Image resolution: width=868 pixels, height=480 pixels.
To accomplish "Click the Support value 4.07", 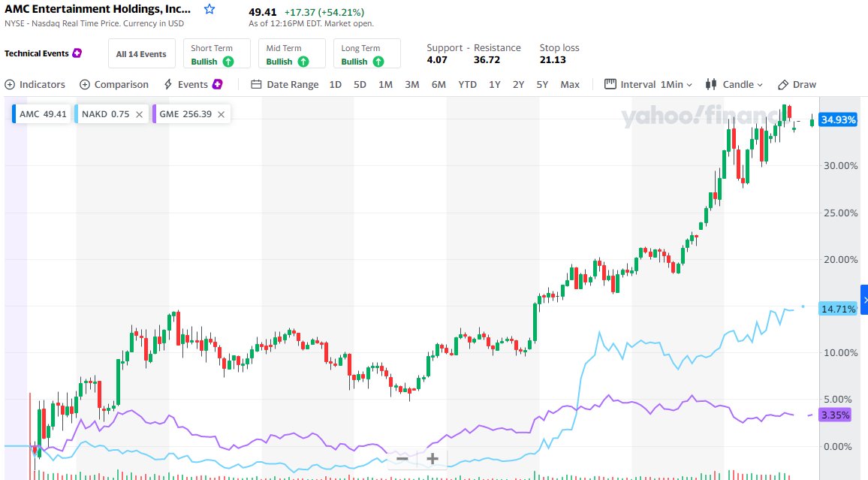I will click(x=437, y=60).
